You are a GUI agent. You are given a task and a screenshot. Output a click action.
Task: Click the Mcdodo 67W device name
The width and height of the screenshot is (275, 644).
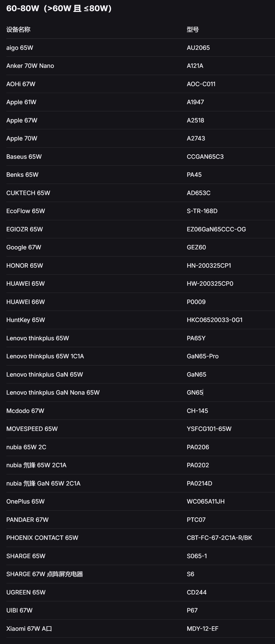pyautogui.click(x=25, y=411)
